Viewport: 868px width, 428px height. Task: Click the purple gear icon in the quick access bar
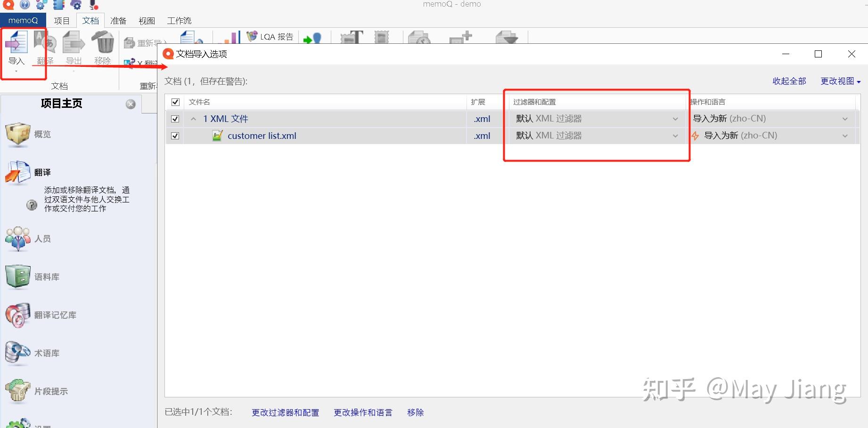tap(76, 5)
